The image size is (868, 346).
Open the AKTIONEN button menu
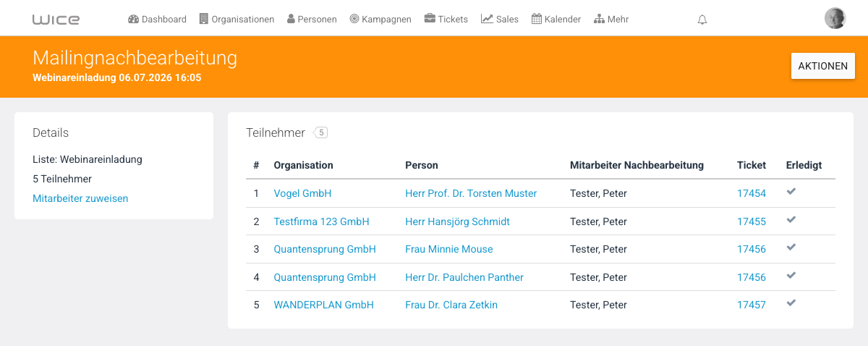click(x=823, y=66)
